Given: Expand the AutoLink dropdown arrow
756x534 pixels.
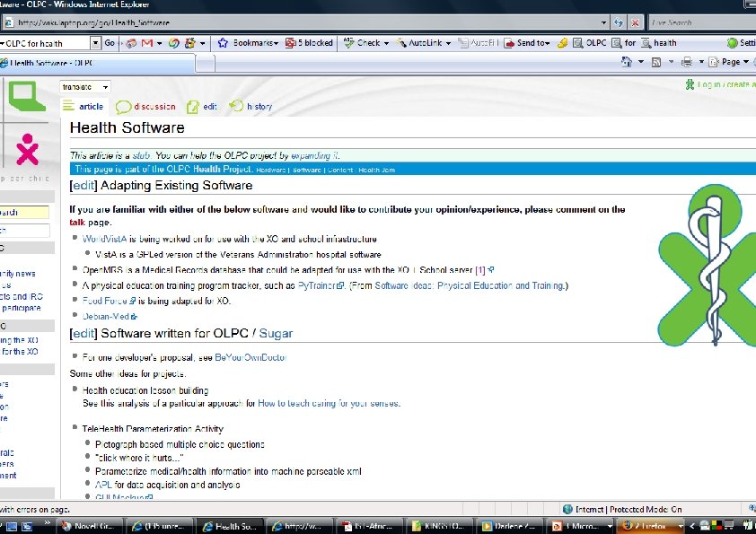Looking at the screenshot, I should tap(448, 43).
